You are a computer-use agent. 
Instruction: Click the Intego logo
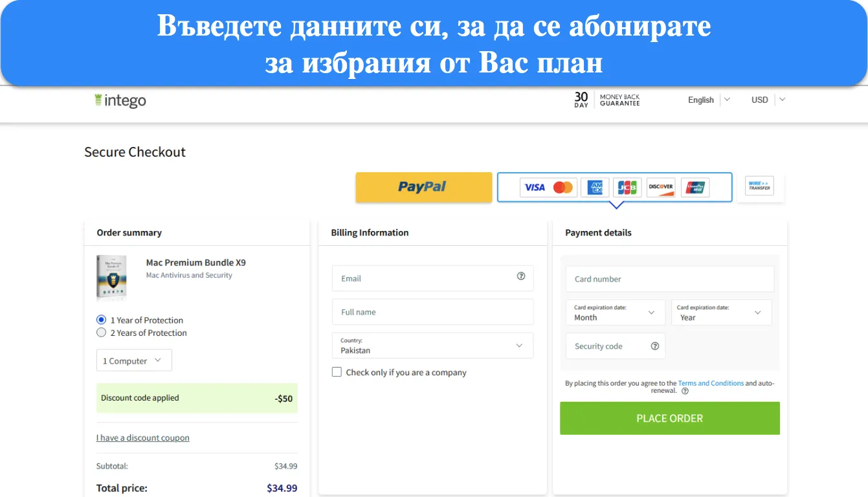[120, 100]
